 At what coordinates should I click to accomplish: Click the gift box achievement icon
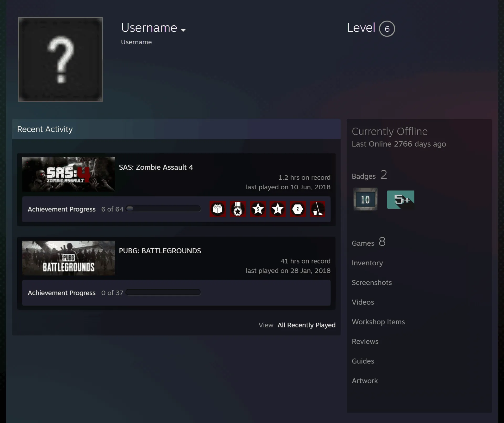218,209
